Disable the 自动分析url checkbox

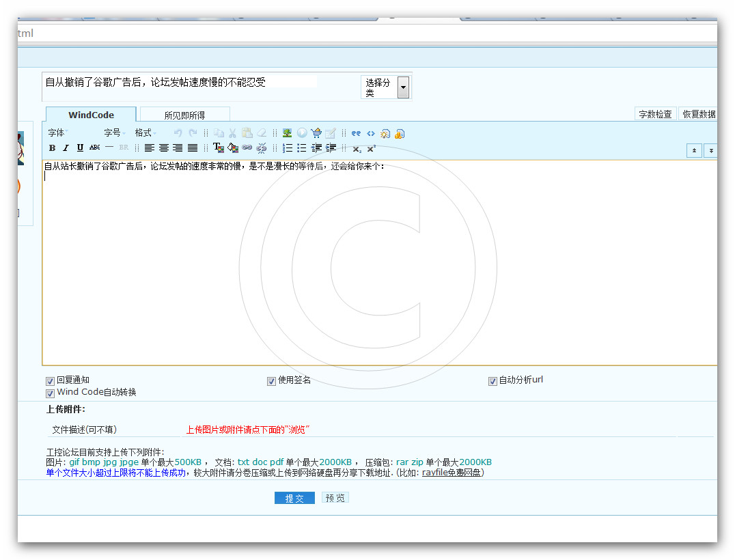493,381
